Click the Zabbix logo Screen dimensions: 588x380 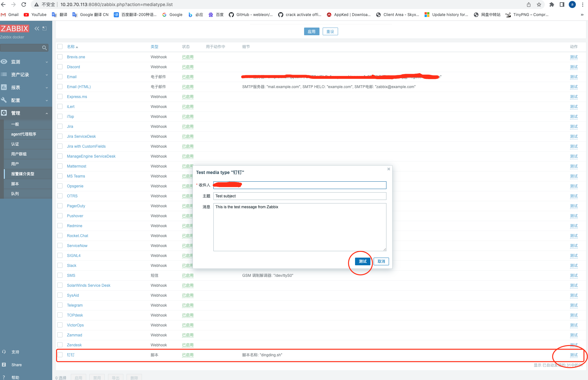click(14, 29)
